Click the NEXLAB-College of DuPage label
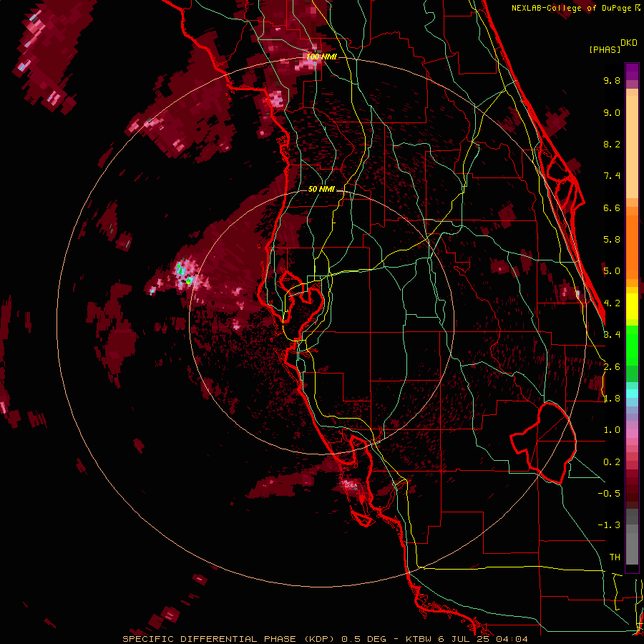Viewport: 644px width, 644px height. click(572, 8)
